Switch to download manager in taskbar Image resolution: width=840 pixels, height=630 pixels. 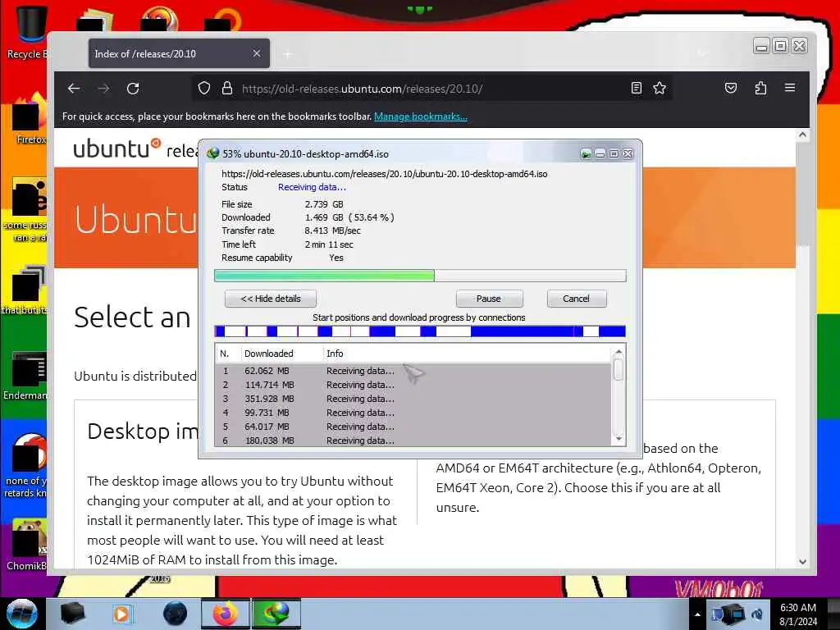(x=276, y=614)
